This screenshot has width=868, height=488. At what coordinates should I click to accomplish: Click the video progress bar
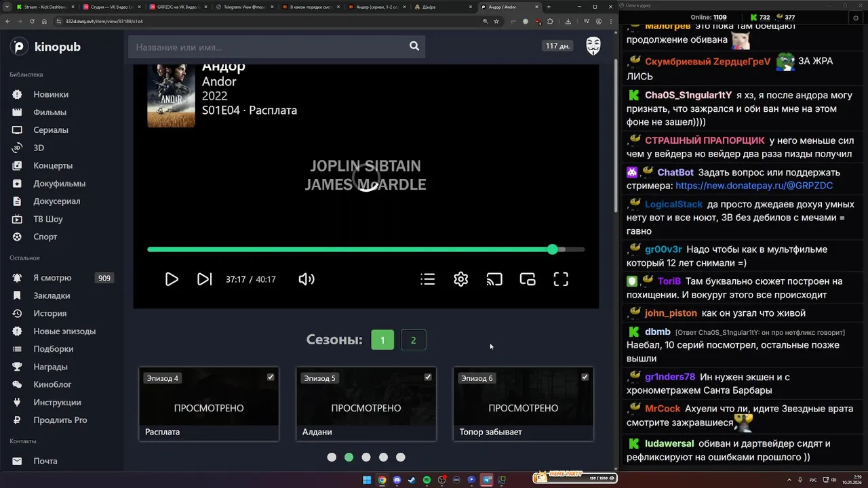click(366, 249)
